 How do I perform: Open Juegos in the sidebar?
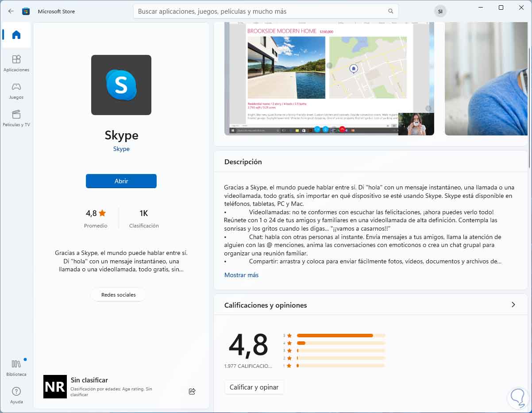tap(16, 91)
